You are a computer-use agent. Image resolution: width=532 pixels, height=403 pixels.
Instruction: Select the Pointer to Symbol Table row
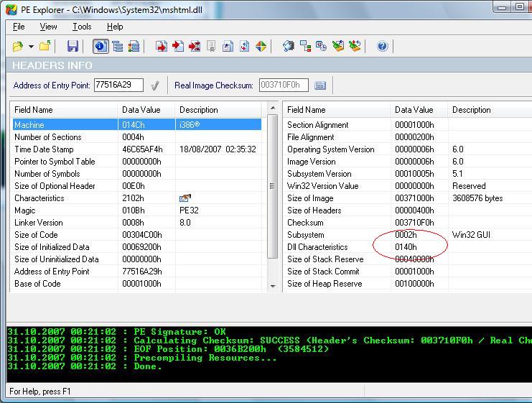click(x=136, y=161)
